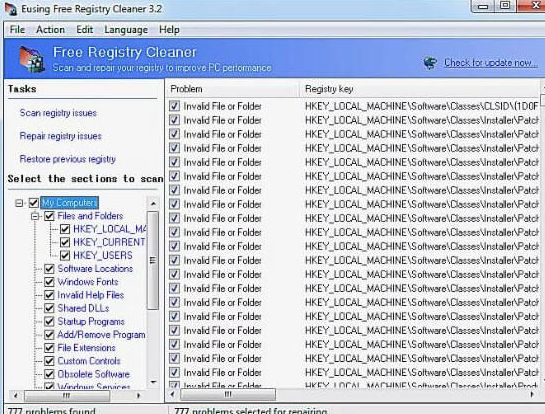The height and width of the screenshot is (414, 545).
Task: Click results list horizontal scroll-right arrow
Action: click(532, 395)
